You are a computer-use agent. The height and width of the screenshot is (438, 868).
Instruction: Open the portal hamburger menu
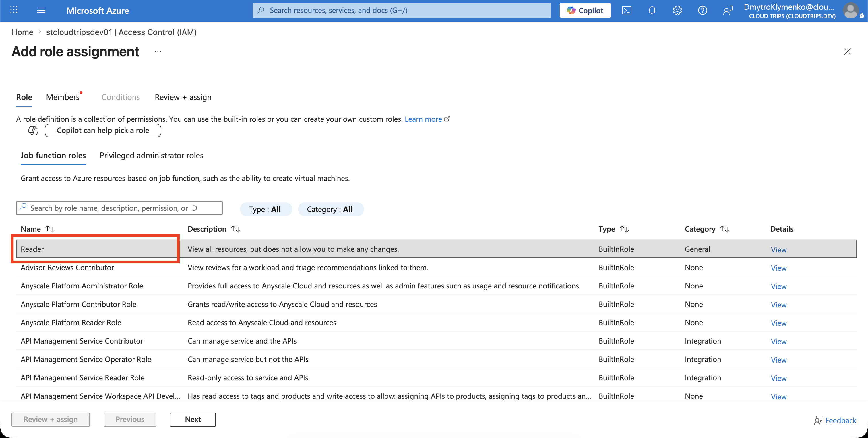(x=41, y=10)
